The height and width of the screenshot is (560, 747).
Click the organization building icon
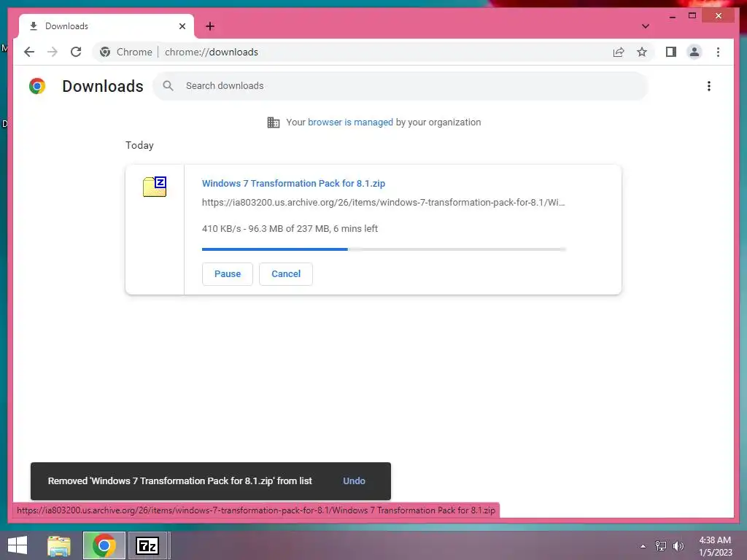pyautogui.click(x=274, y=122)
